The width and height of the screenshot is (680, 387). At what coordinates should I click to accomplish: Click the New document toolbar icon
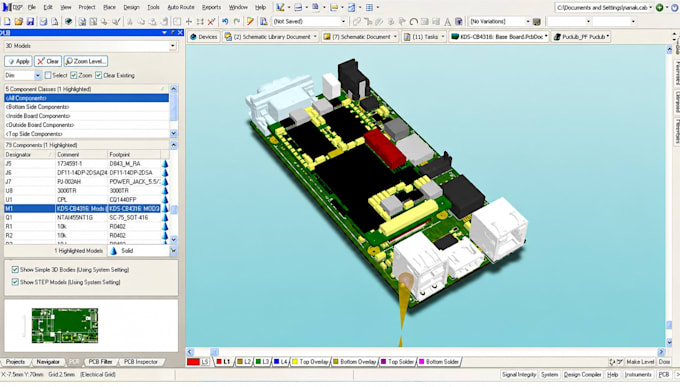coord(7,21)
